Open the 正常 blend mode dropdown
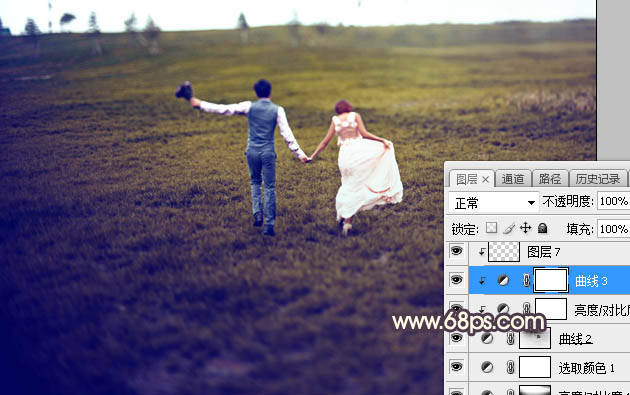The height and width of the screenshot is (395, 630). (x=494, y=203)
